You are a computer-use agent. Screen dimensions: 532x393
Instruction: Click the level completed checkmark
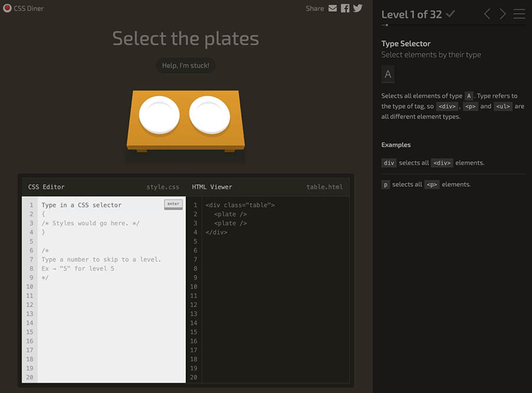450,14
